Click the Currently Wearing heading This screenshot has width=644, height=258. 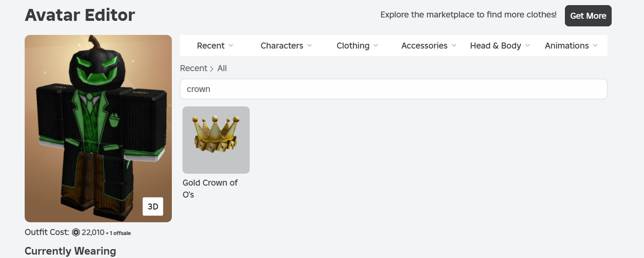[70, 251]
